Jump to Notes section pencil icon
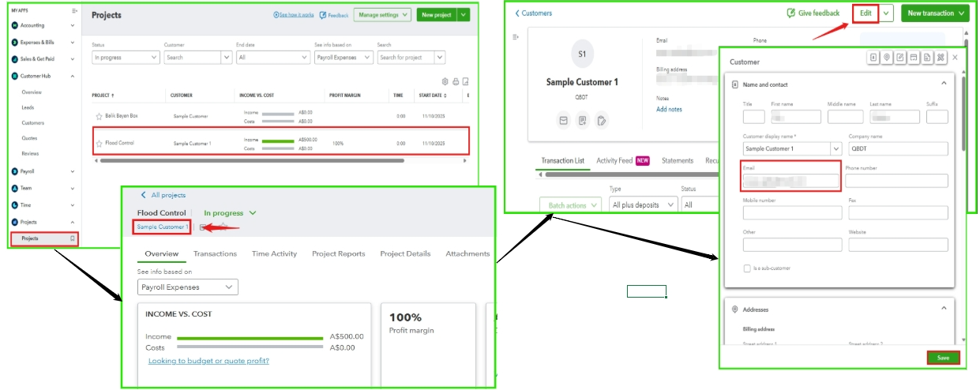Screen dimensions: 980x390 (900, 58)
